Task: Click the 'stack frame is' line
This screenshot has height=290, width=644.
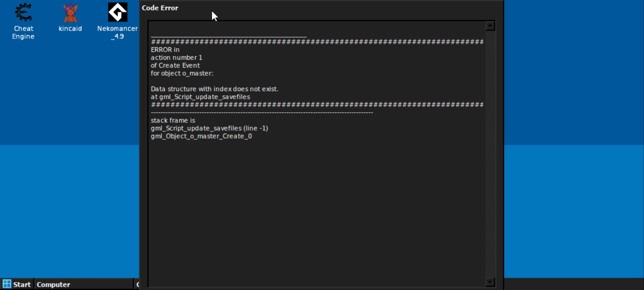Action: pyautogui.click(x=173, y=120)
